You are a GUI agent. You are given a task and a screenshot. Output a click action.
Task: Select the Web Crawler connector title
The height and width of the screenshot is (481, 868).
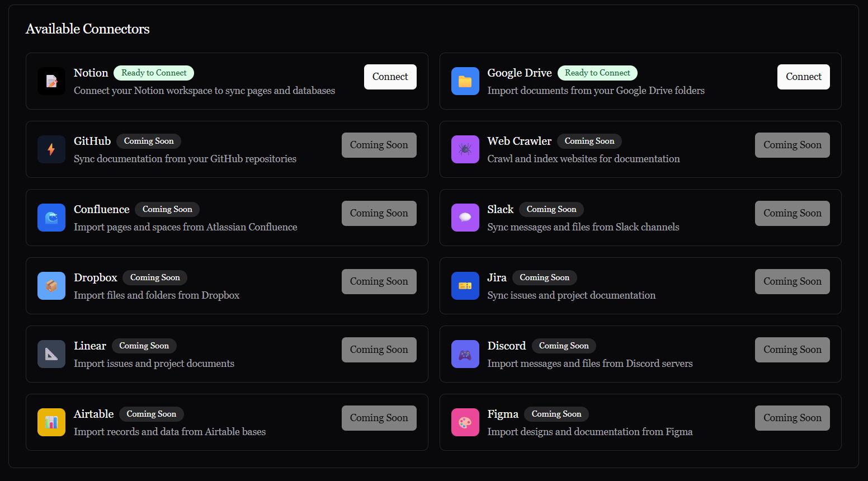pos(520,141)
